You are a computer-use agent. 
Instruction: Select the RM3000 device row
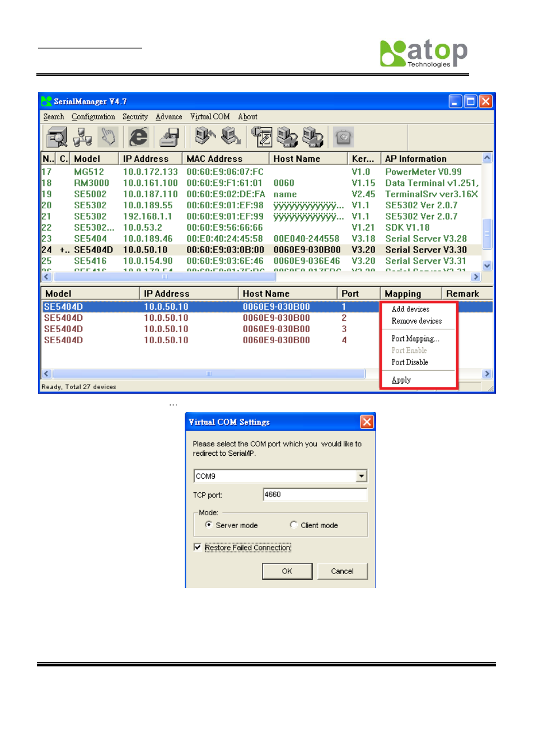click(261, 183)
